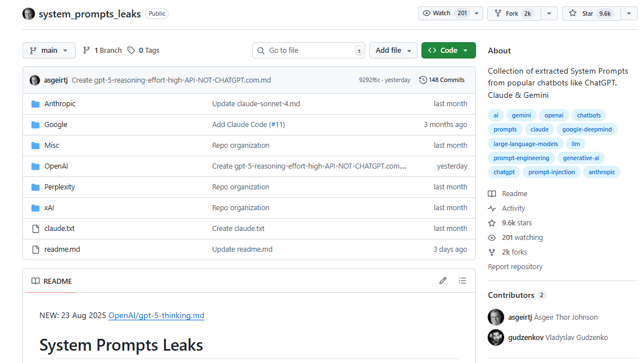The width and height of the screenshot is (644, 363).
Task: Click the commit history clock icon
Action: (423, 80)
